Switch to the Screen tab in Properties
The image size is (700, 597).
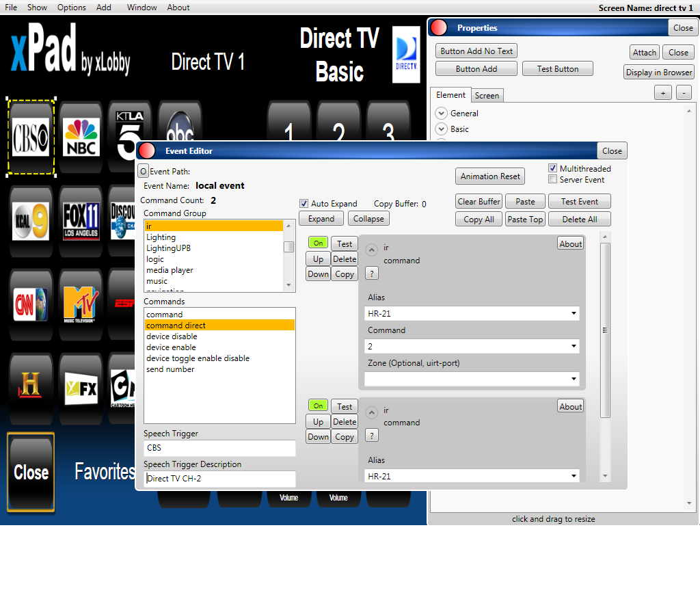coord(487,96)
